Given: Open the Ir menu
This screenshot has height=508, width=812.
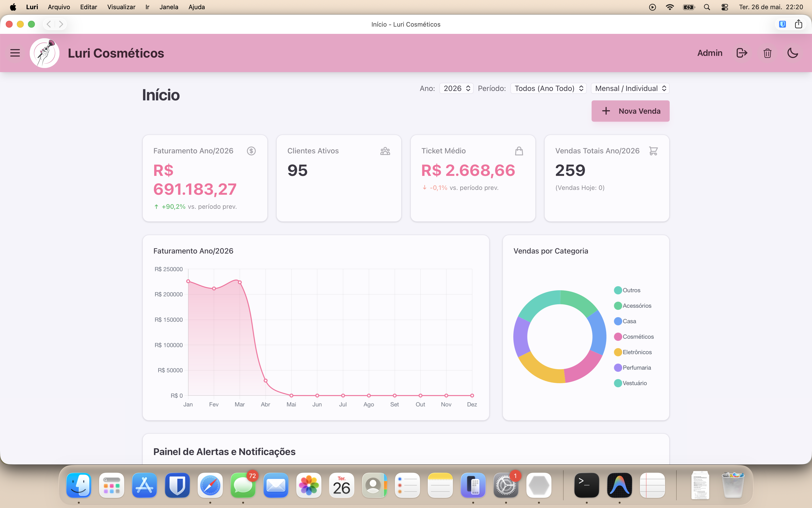Looking at the screenshot, I should tap(147, 7).
